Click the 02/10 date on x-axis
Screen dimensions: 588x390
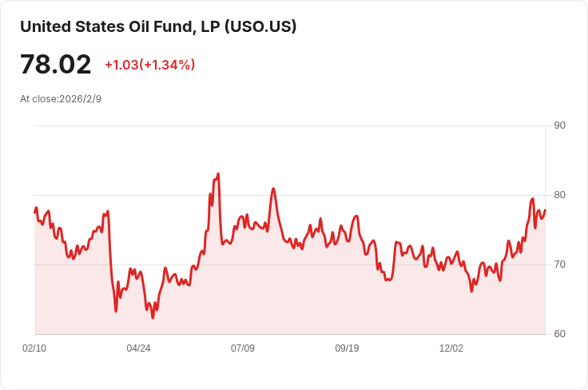pos(34,348)
